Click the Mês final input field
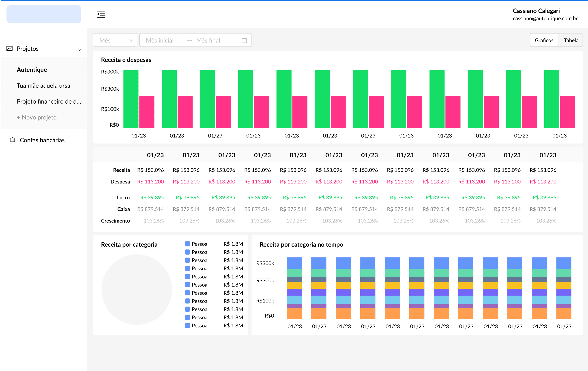This screenshot has width=588, height=371. coord(208,40)
